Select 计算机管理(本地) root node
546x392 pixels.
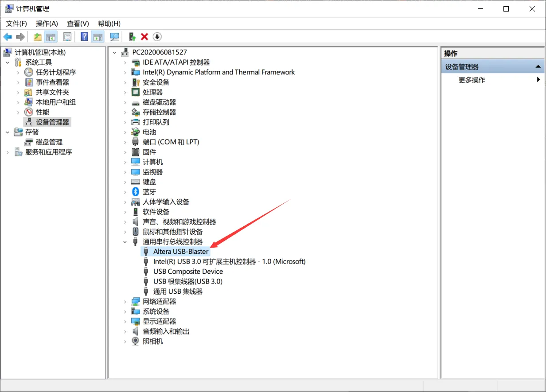tap(40, 52)
